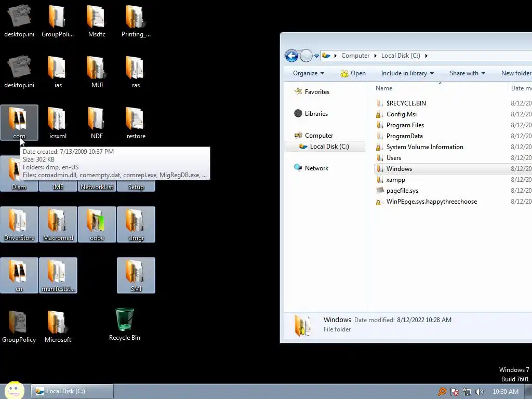Viewport: 532px width, 399px height.
Task: Select the com folder on desktop
Action: [19, 123]
